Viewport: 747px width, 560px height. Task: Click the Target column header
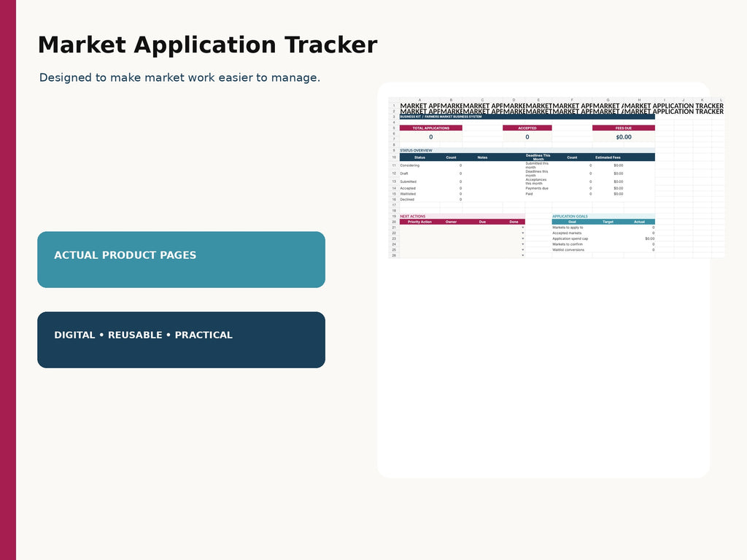coord(608,222)
